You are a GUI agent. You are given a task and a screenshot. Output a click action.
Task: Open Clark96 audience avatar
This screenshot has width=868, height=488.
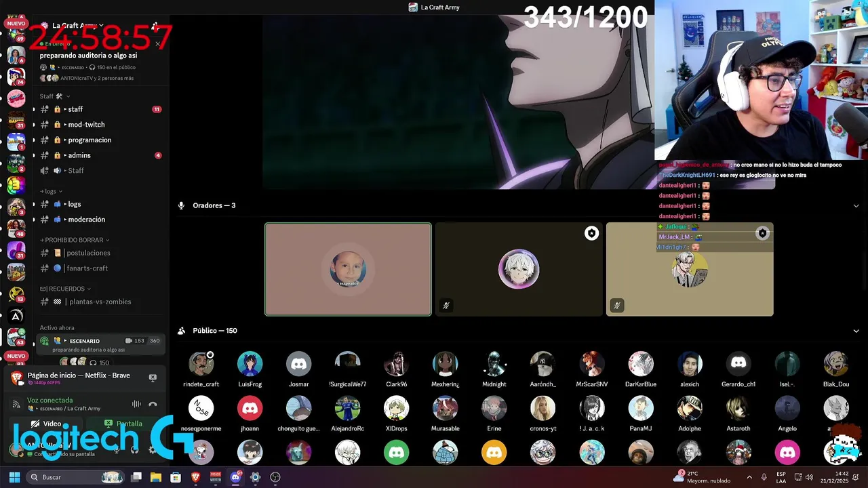pos(397,364)
